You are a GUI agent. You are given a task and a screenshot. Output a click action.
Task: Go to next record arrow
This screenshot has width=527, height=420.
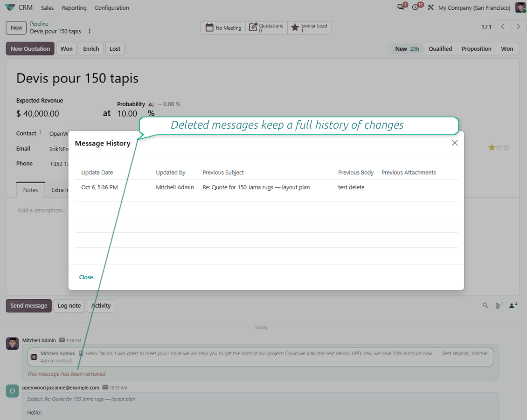pos(518,27)
